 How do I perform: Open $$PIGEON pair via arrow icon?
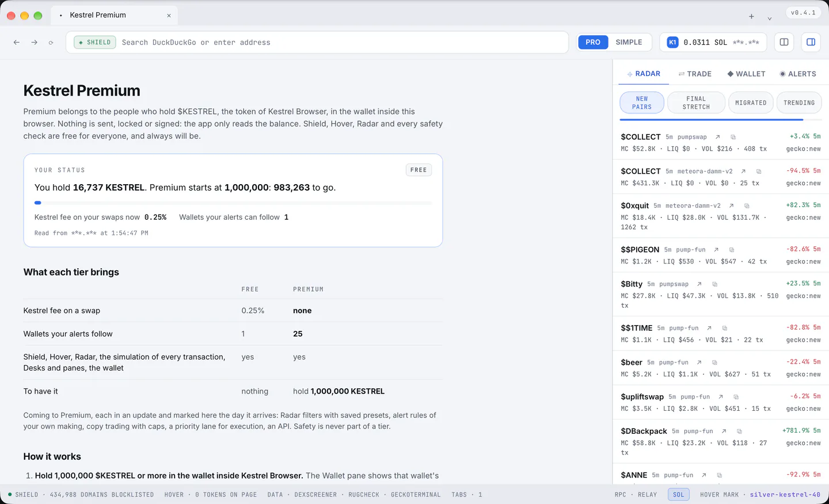click(717, 250)
